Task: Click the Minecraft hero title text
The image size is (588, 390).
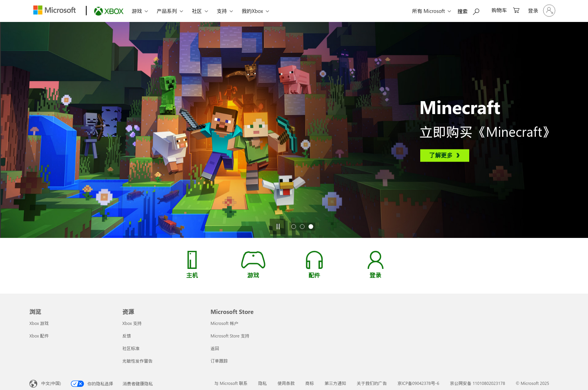Action: point(460,108)
